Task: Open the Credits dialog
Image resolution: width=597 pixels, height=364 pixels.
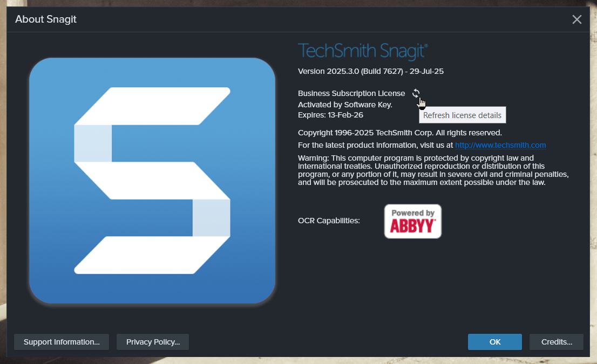Action: click(556, 342)
